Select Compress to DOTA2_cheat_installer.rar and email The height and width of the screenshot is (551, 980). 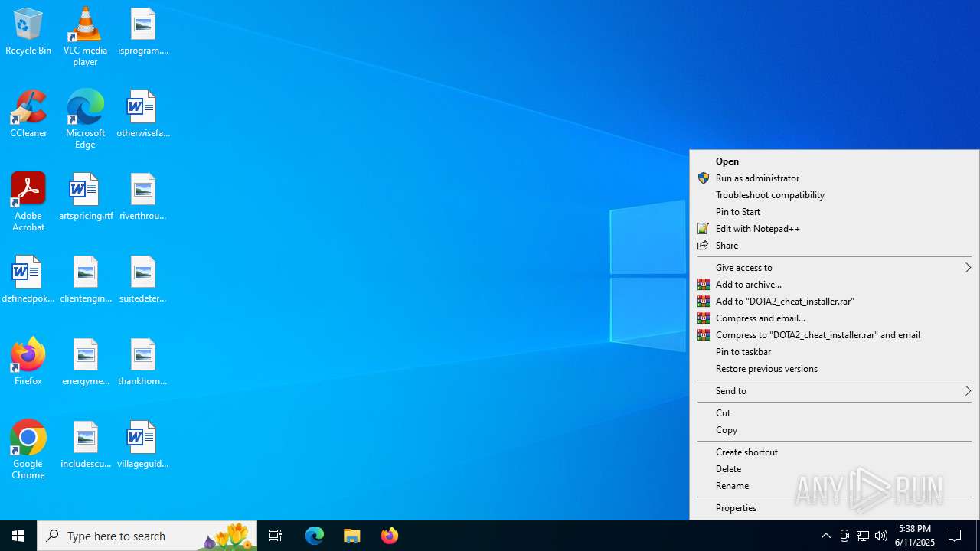(835, 335)
